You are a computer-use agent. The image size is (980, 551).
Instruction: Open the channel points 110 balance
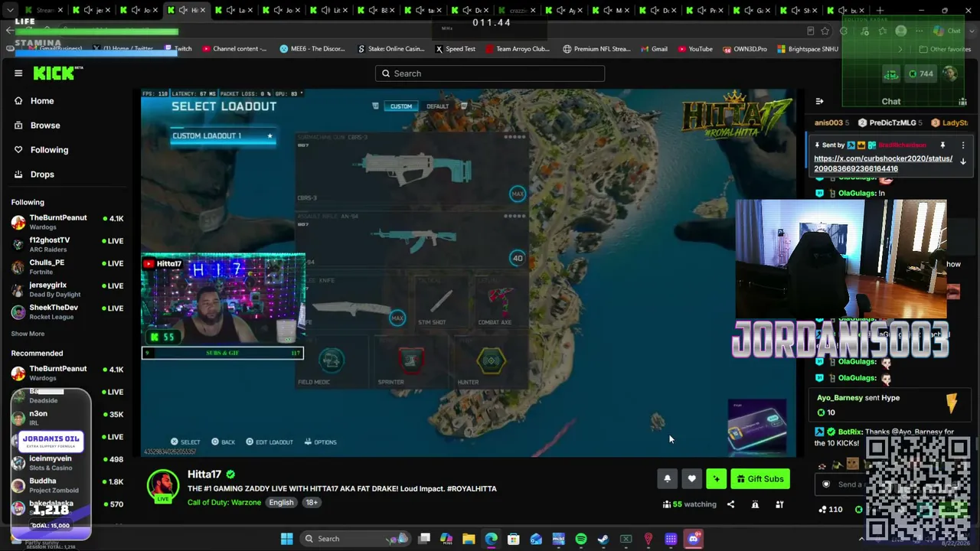click(x=831, y=510)
